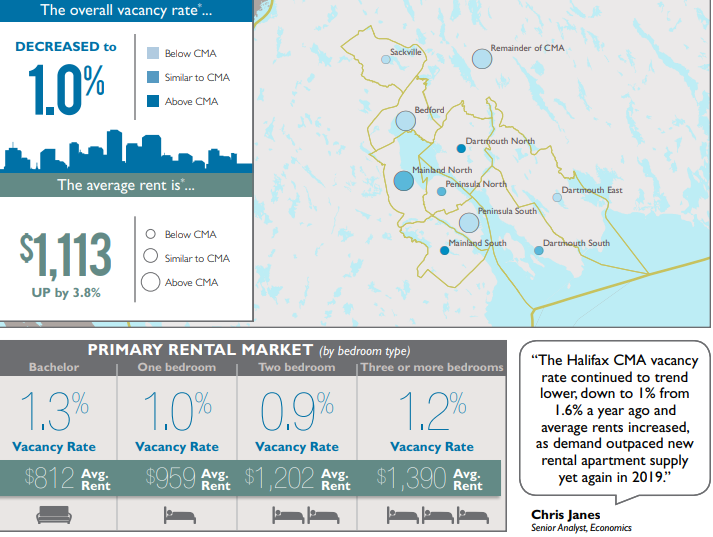Select the Dartmouth North map dot
Image resolution: width=713 pixels, height=537 pixels.
point(461,148)
